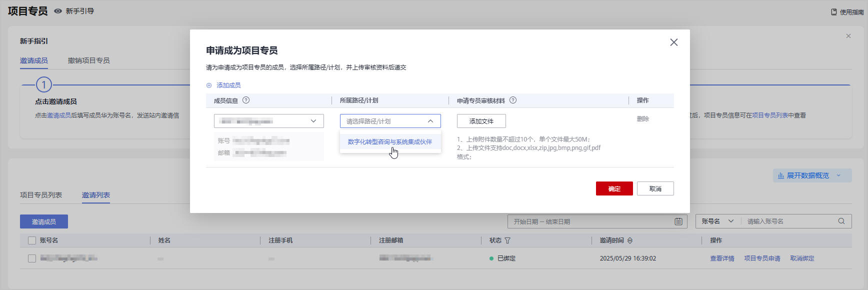Click help icon next to 成员信息

(246, 100)
